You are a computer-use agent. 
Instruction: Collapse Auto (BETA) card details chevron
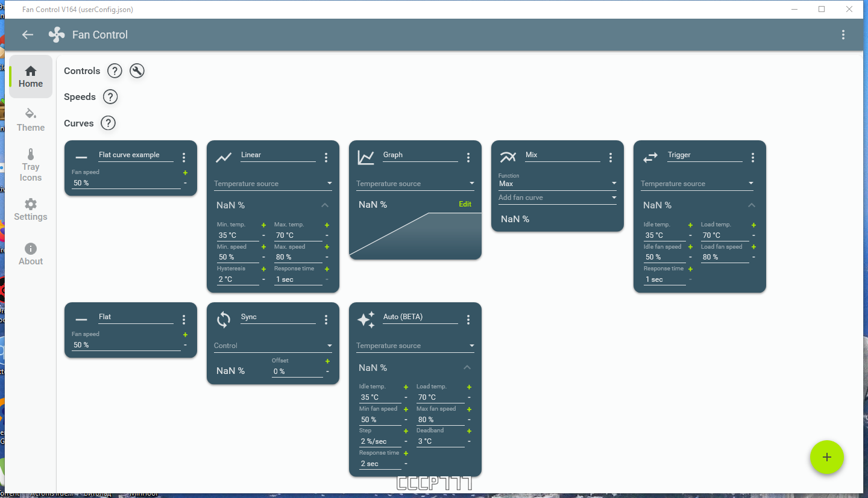tap(467, 367)
